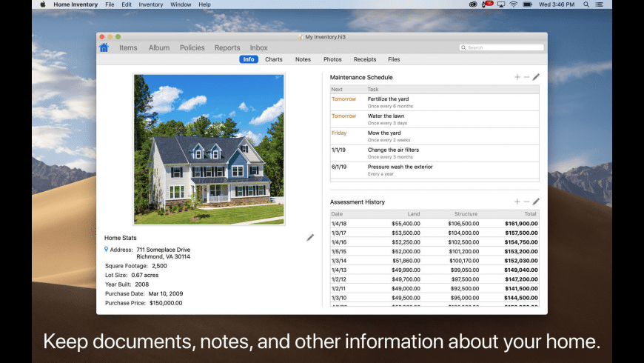Switch to the Receipts tab
Viewport: 644px width, 363px height.
[x=365, y=59]
